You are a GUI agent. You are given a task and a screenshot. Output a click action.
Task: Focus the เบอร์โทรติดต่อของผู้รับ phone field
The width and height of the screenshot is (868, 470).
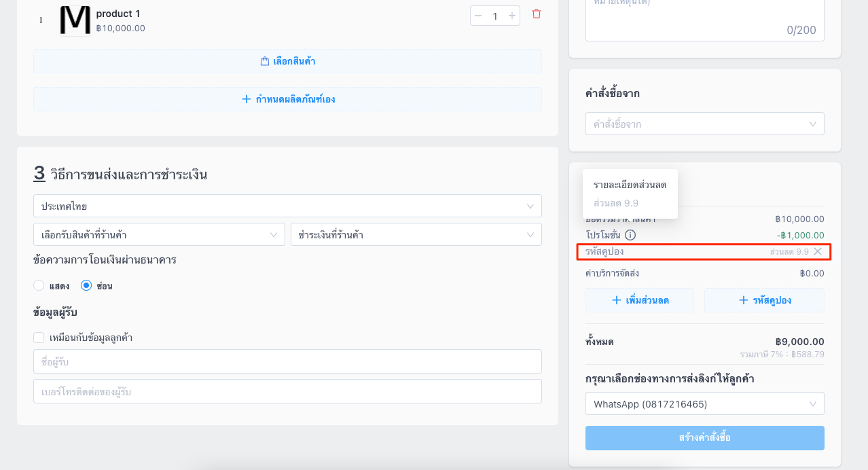tap(287, 391)
